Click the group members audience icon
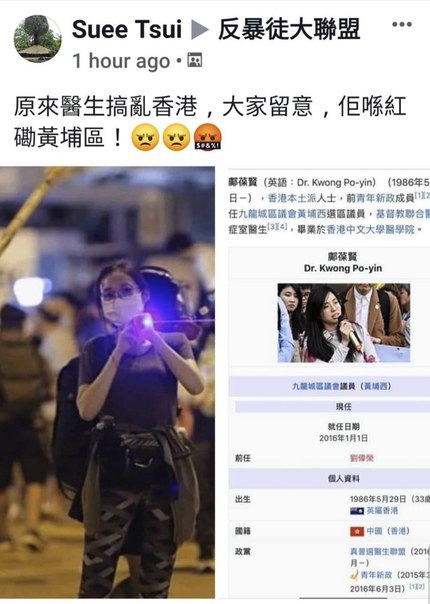The image size is (430, 604). click(195, 60)
